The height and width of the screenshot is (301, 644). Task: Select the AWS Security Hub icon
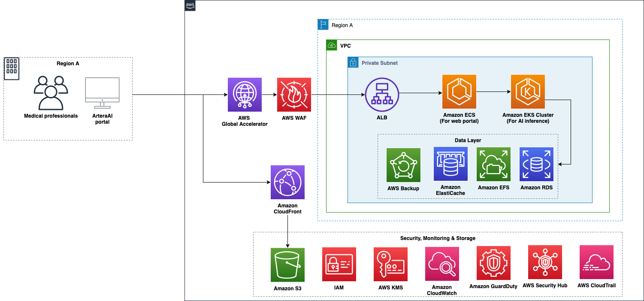tap(545, 262)
